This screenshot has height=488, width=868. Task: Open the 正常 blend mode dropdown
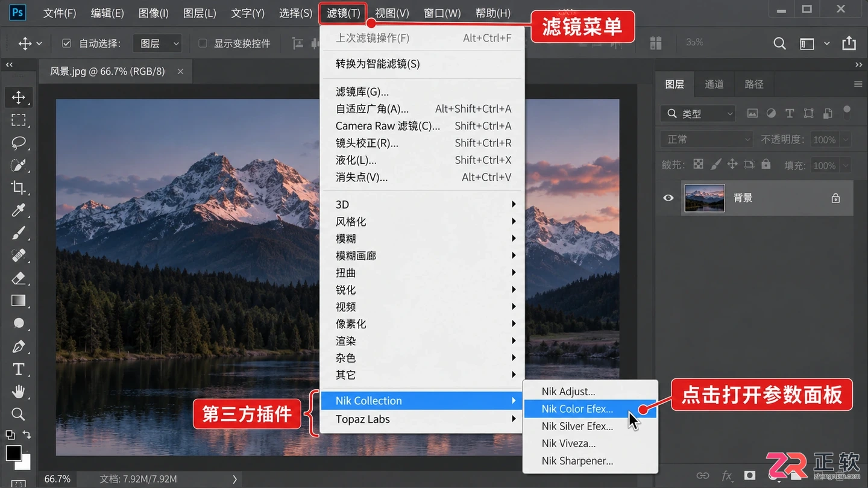click(x=706, y=139)
